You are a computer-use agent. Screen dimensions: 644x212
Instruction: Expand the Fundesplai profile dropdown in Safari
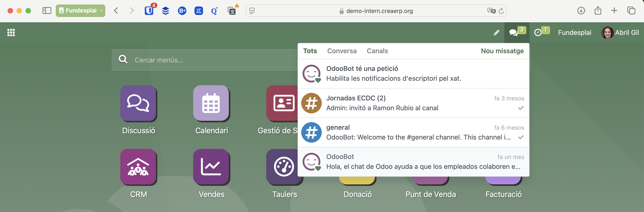tap(80, 11)
